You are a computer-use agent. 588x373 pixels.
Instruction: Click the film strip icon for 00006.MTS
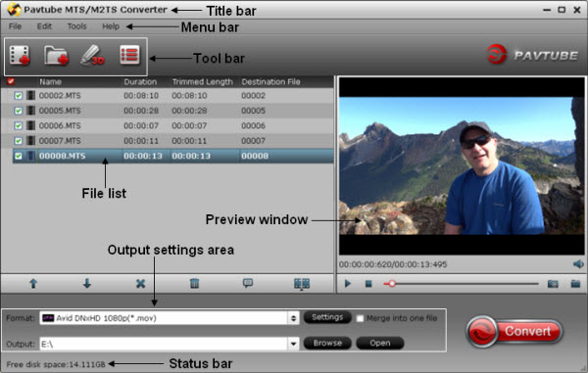(30, 125)
